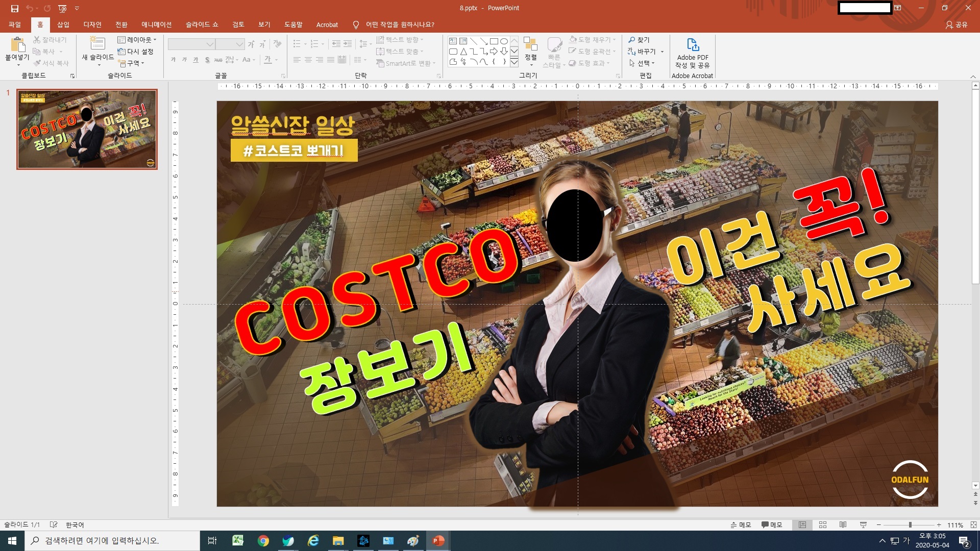
Task: Switch to reading view in status bar
Action: (x=843, y=525)
